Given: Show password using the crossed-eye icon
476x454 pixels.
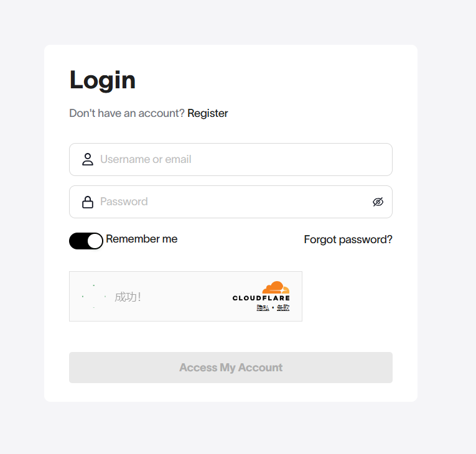Looking at the screenshot, I should (378, 202).
